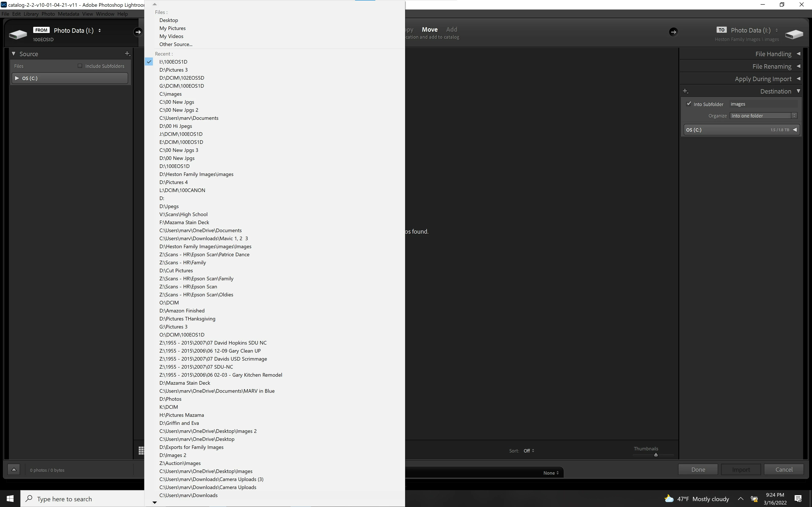
Task: Click the source drive icon next to FROM
Action: coord(18,34)
